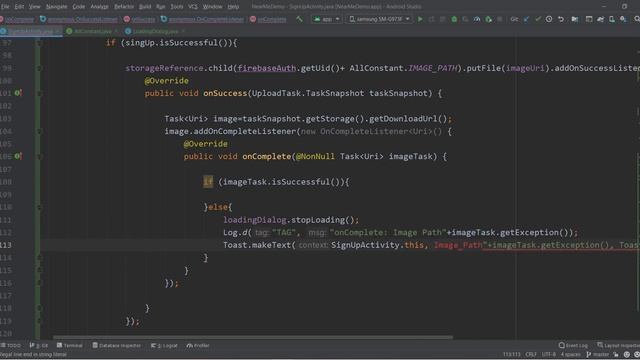Open the File menu
Viewport: 640px width, 360px height.
pyautogui.click(x=5, y=7)
